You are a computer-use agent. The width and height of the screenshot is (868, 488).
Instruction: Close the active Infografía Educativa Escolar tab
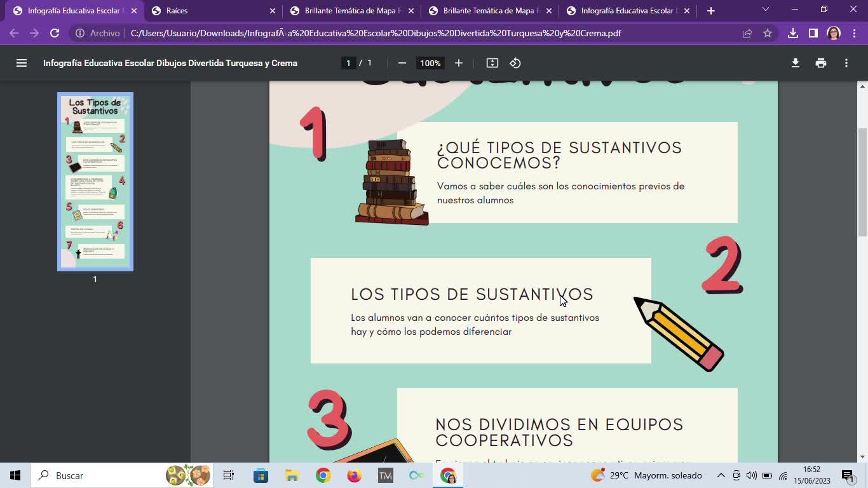click(x=134, y=11)
